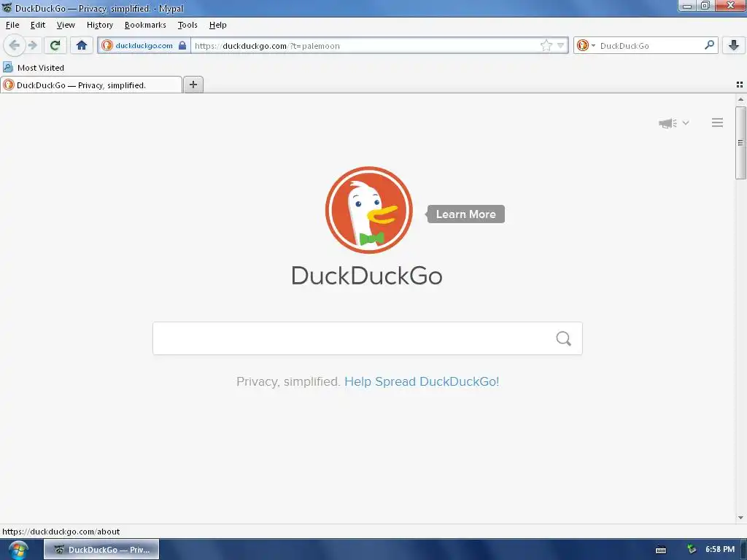Image resolution: width=747 pixels, height=560 pixels.
Task: Open the tab groups grid icon
Action: pyautogui.click(x=740, y=85)
